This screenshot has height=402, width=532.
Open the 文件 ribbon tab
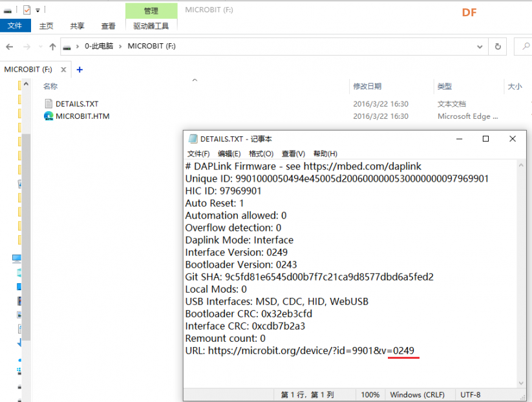pyautogui.click(x=15, y=26)
